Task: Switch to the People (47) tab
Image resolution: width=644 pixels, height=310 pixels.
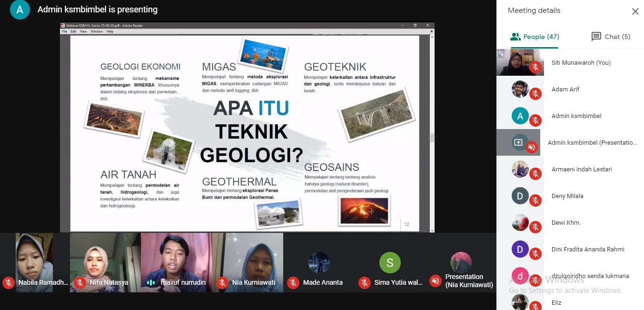Action: click(x=534, y=37)
